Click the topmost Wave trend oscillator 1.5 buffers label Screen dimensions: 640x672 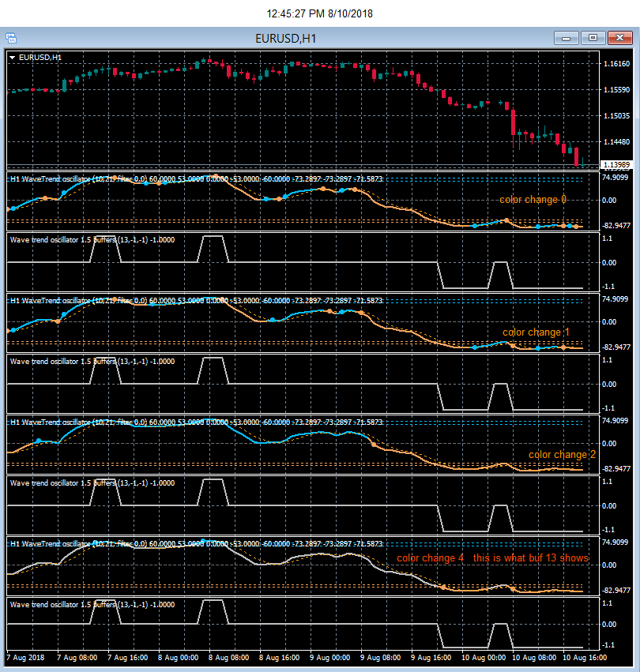(x=92, y=240)
